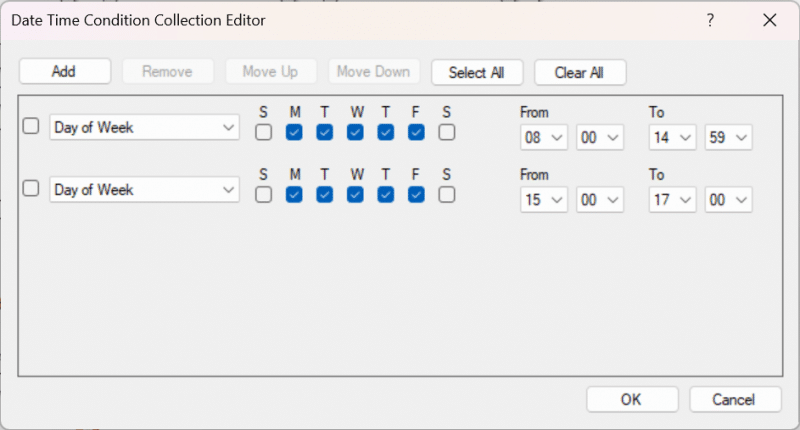Check the first row's selection checkbox

[31, 126]
